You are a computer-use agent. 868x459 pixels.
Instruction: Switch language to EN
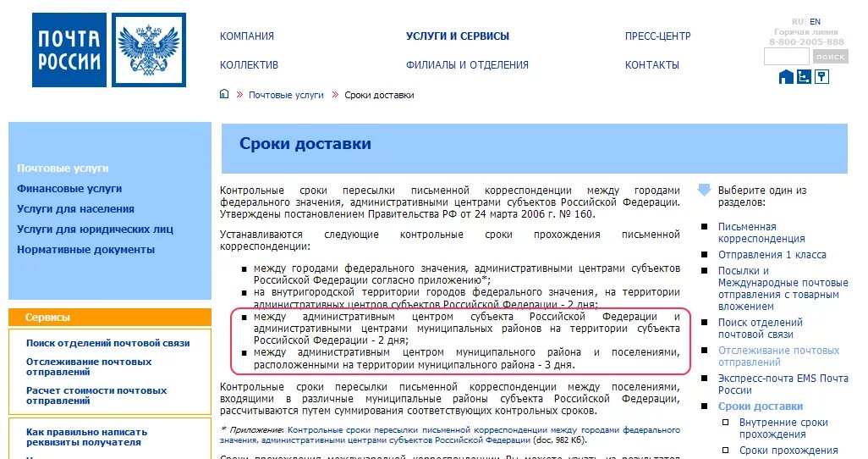point(815,22)
